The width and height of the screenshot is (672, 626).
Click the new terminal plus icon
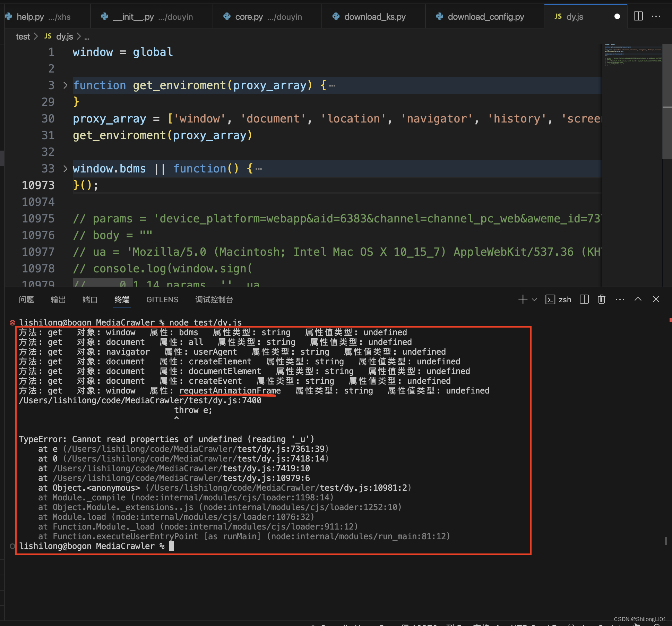click(x=523, y=299)
